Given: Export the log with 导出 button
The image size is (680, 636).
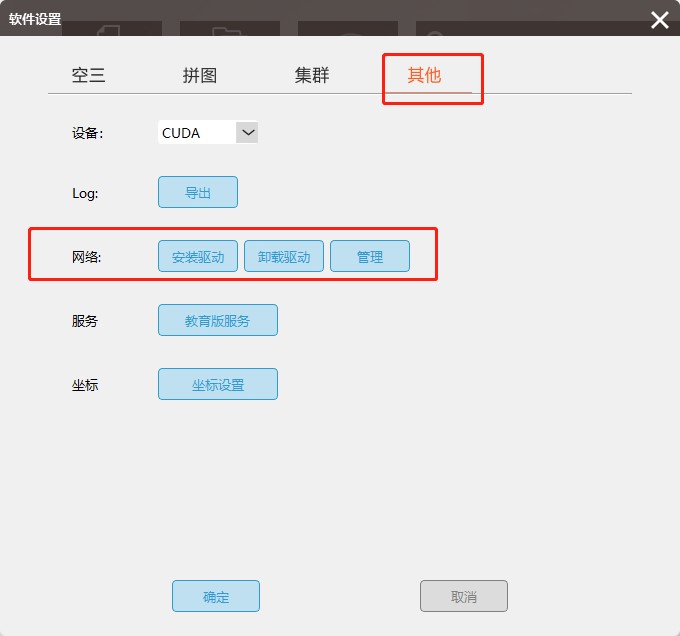Looking at the screenshot, I should [198, 192].
